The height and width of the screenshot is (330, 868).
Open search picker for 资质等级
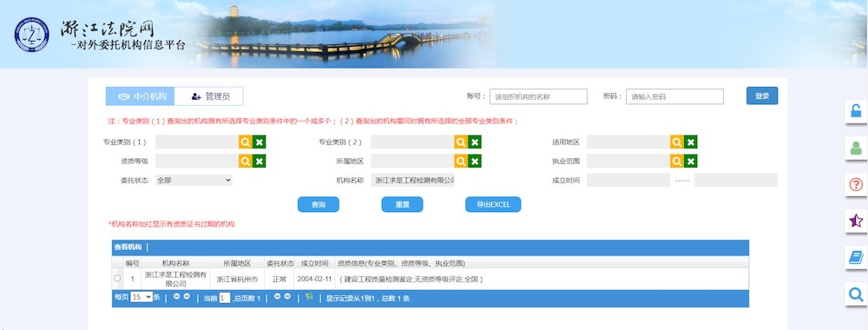click(246, 162)
